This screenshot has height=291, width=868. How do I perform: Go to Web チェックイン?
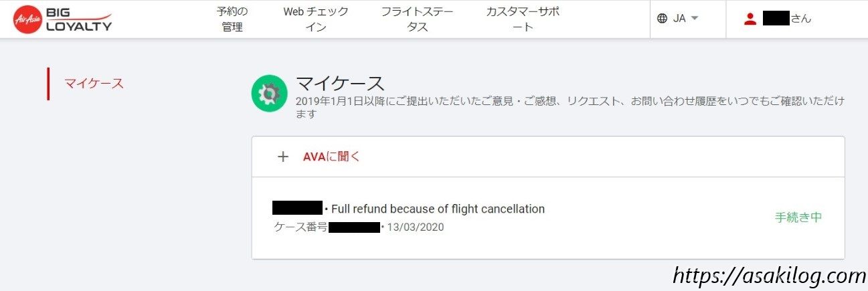(316, 19)
